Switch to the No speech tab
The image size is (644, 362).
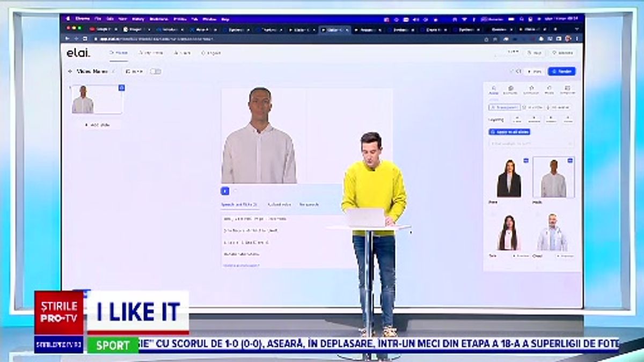point(309,204)
